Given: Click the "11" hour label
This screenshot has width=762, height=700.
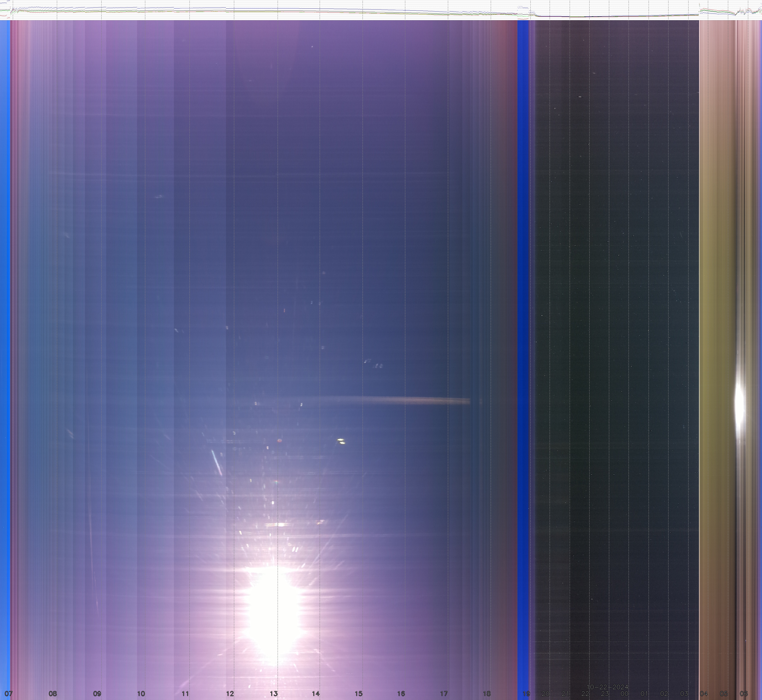Looking at the screenshot, I should coord(185,694).
